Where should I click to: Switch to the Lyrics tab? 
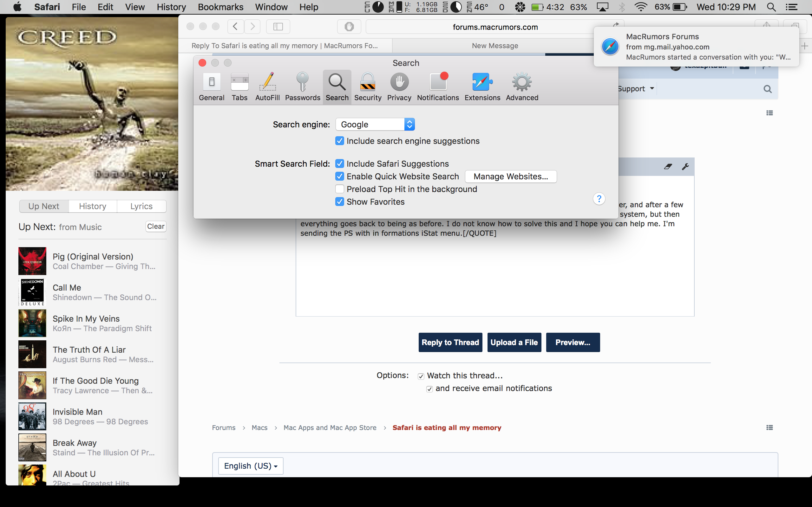pos(141,206)
